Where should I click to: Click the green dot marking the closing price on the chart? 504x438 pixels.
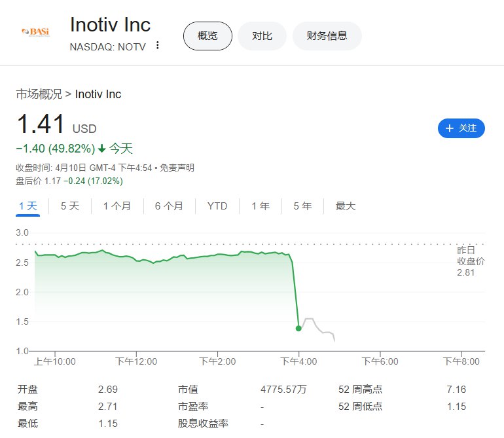298,329
